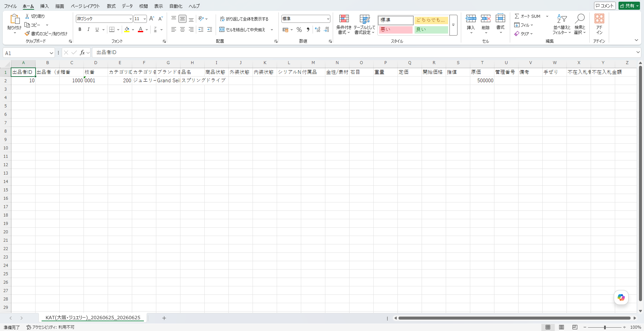
Task: Click the Format cells (書式) icon
Action: point(500,19)
